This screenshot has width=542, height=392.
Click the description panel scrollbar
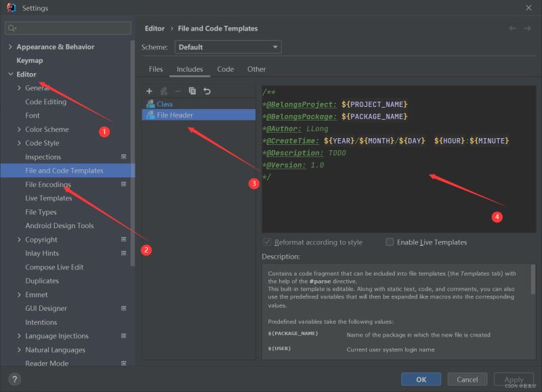[533, 279]
